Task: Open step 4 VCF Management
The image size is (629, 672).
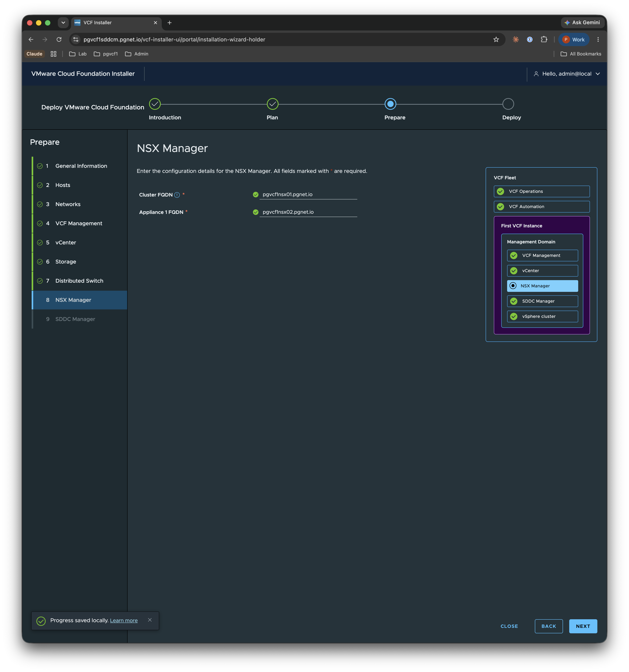Action: tap(80, 223)
